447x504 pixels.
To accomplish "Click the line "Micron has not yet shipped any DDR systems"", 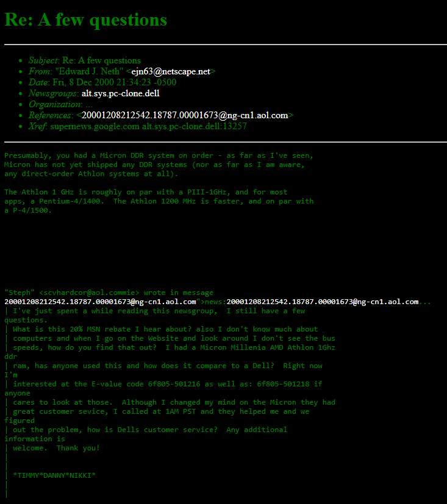I will point(154,165).
